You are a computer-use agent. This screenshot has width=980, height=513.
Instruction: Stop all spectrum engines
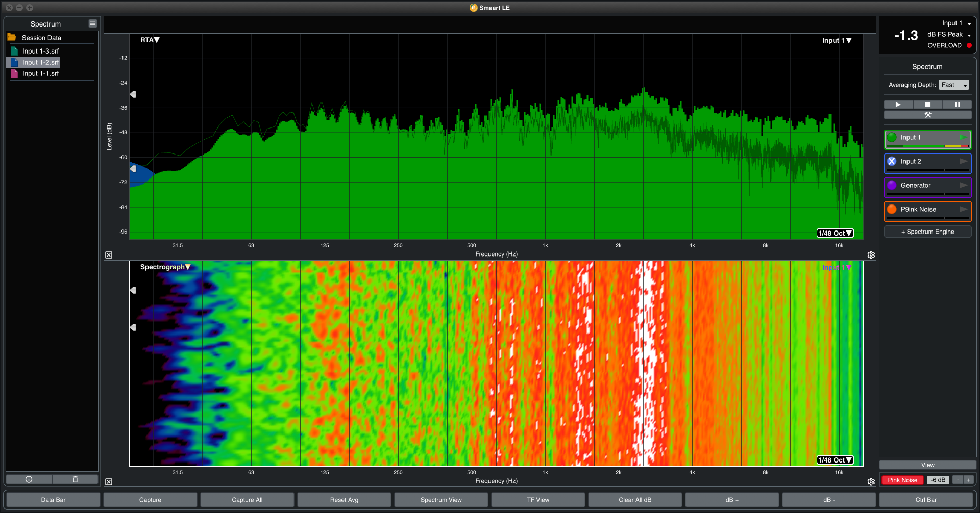point(928,105)
